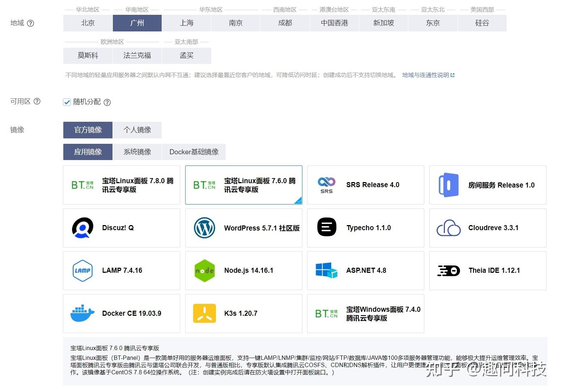Click the WordPress logo icon
This screenshot has height=392, width=561.
coord(204,228)
